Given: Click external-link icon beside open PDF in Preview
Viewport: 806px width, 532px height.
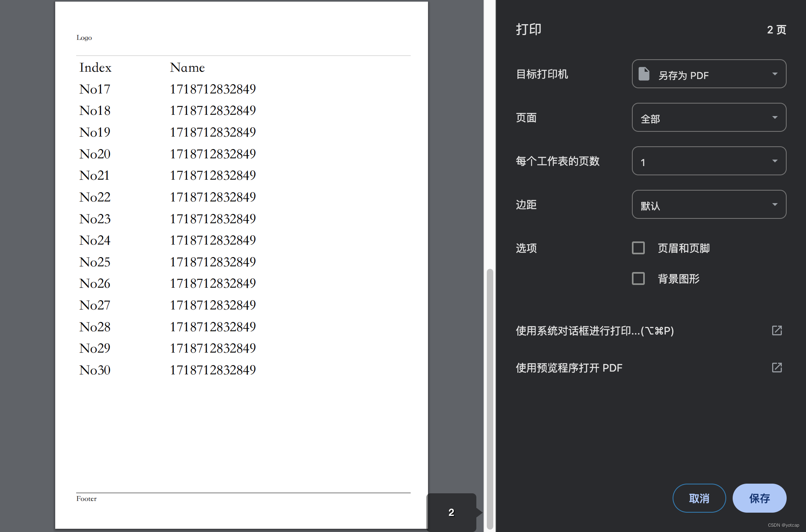Looking at the screenshot, I should tap(777, 368).
